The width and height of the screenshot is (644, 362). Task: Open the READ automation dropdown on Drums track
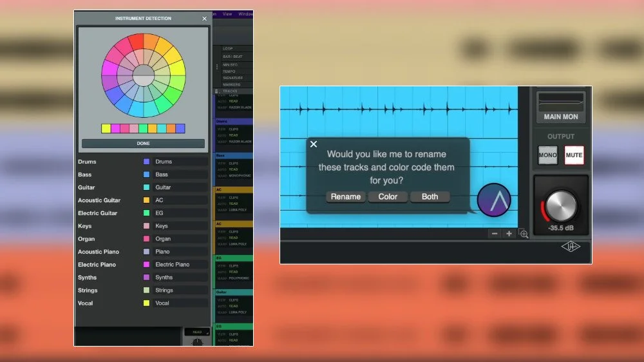point(233,135)
